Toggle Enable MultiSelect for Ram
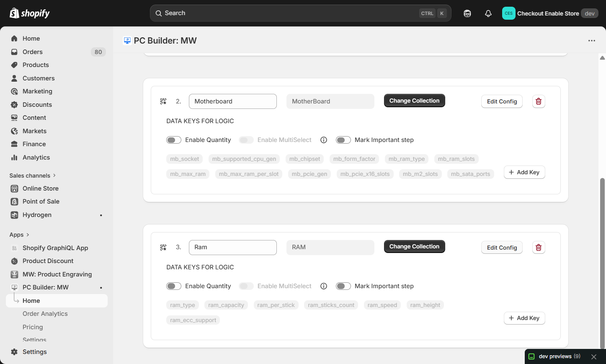Viewport: 606px width, 364px height. click(x=246, y=286)
